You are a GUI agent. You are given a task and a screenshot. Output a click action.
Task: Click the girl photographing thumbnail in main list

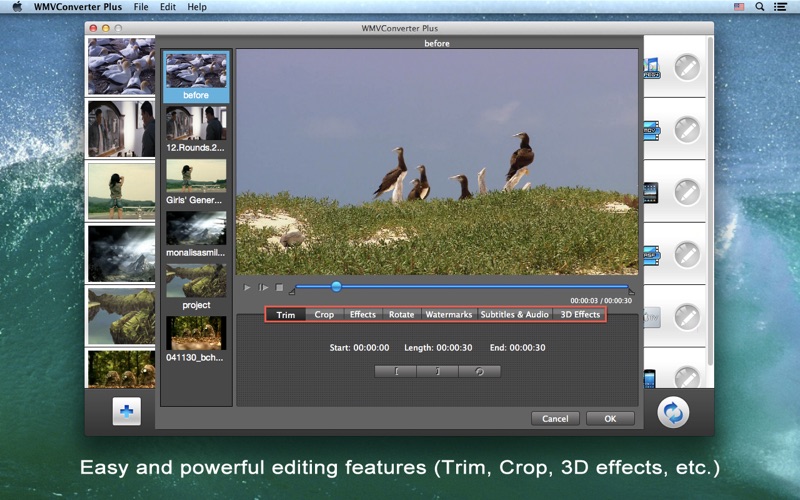(x=121, y=191)
